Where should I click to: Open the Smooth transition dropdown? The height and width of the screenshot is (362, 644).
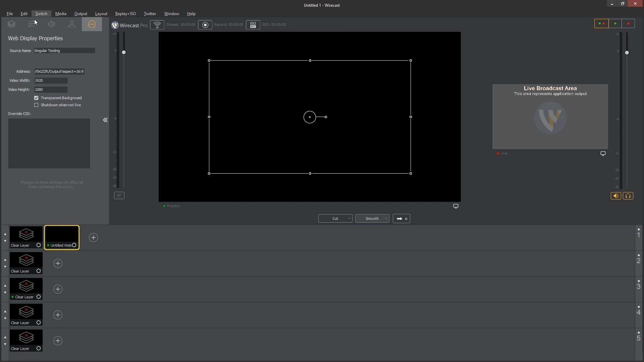386,219
